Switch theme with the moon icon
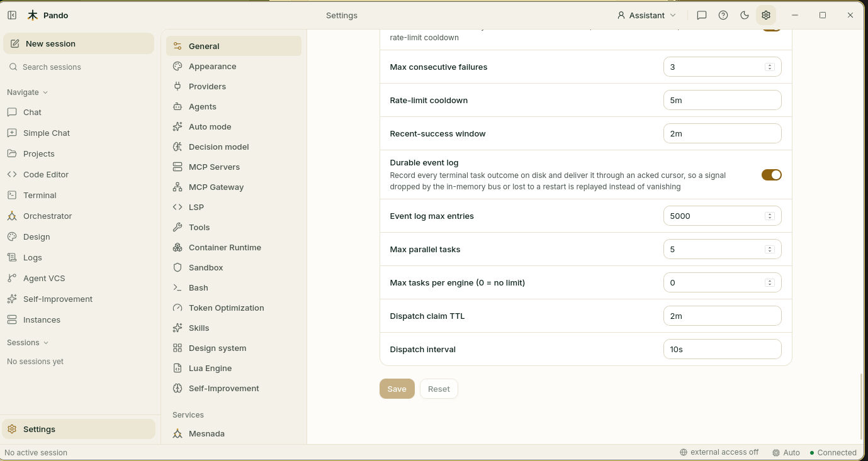The image size is (868, 461). pos(745,15)
